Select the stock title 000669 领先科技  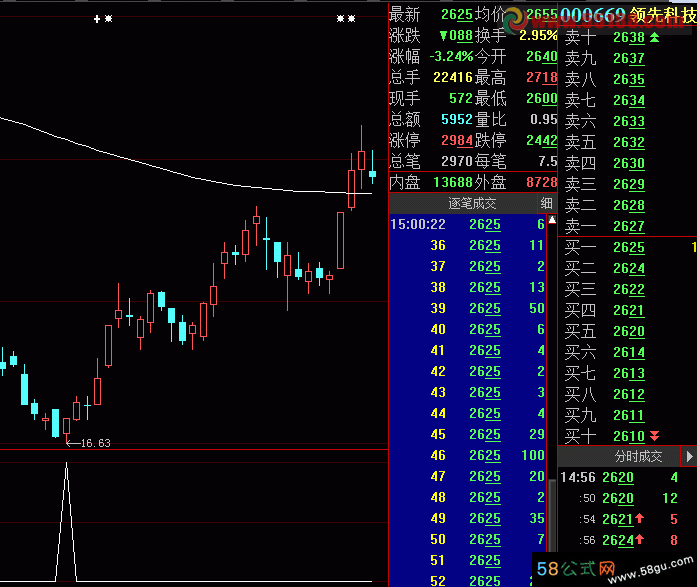tap(628, 15)
